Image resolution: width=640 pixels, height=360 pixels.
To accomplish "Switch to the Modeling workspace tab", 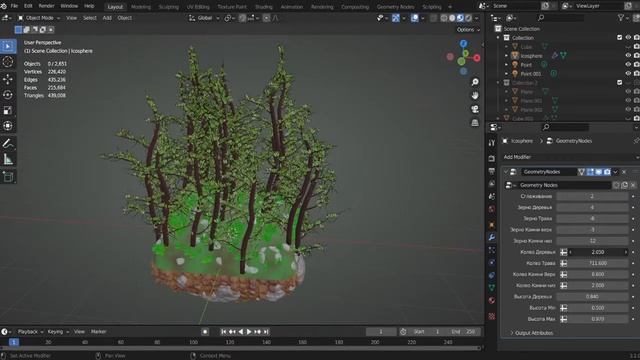I will tap(141, 7).
